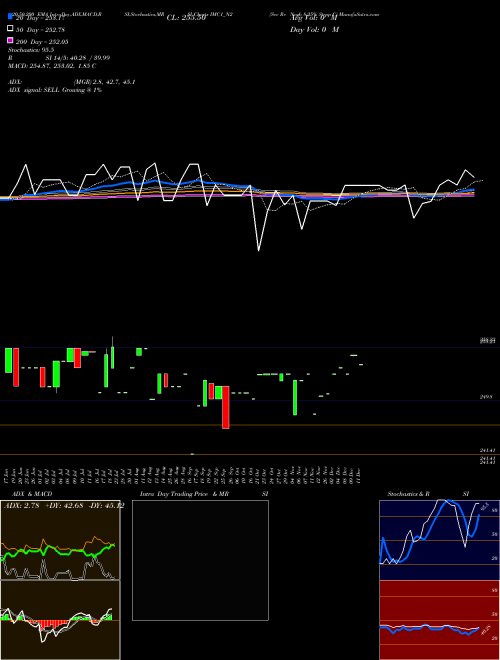Click 'ADX signal: SELL' text
Screen dimensions: 500x660
tap(34, 90)
